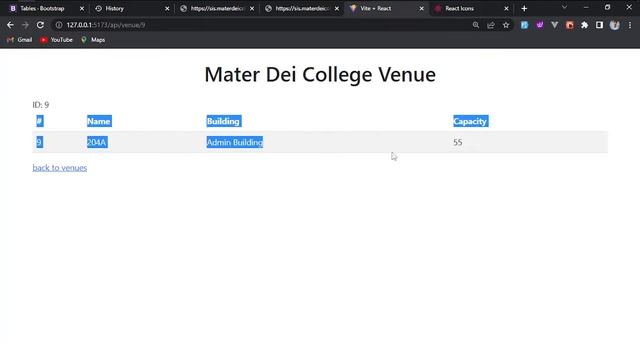Reload the current page
640x360 pixels.
point(40,25)
